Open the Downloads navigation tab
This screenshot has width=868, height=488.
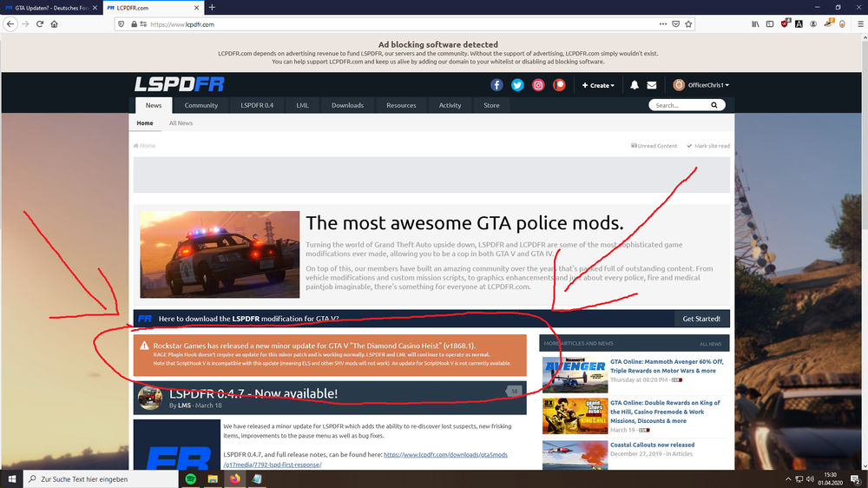click(348, 105)
